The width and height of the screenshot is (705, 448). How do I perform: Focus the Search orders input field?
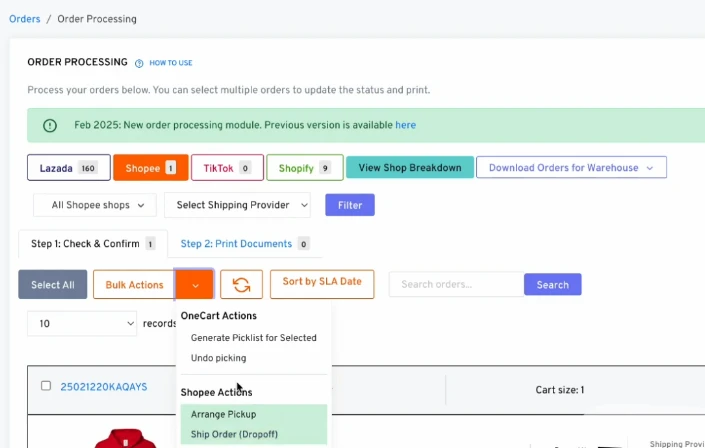pos(456,284)
